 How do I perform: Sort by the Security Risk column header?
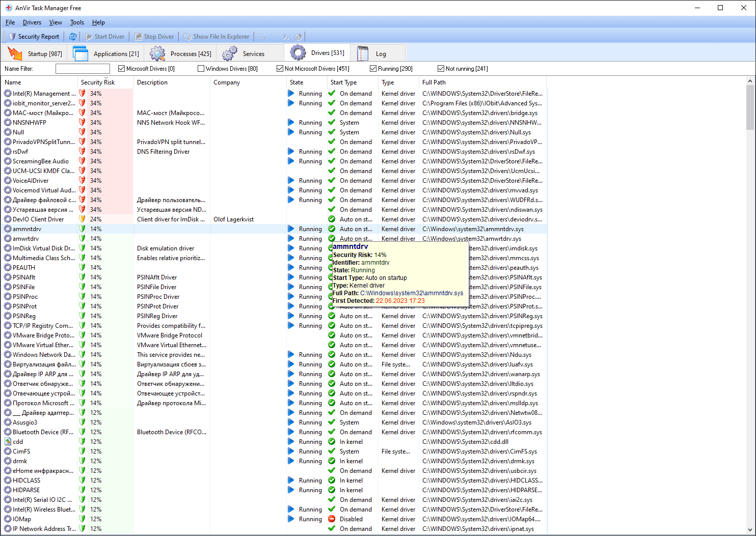[105, 82]
